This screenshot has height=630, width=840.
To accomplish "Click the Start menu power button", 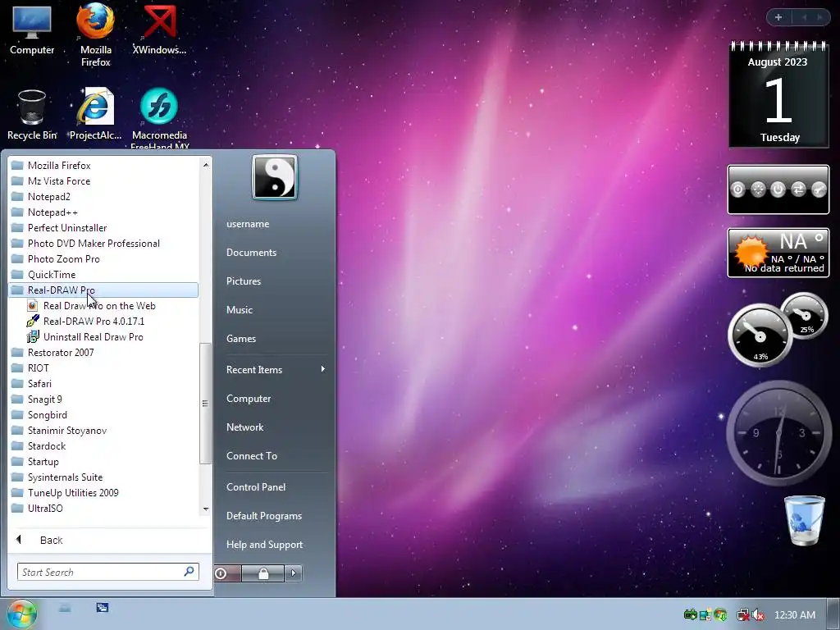I will [227, 573].
